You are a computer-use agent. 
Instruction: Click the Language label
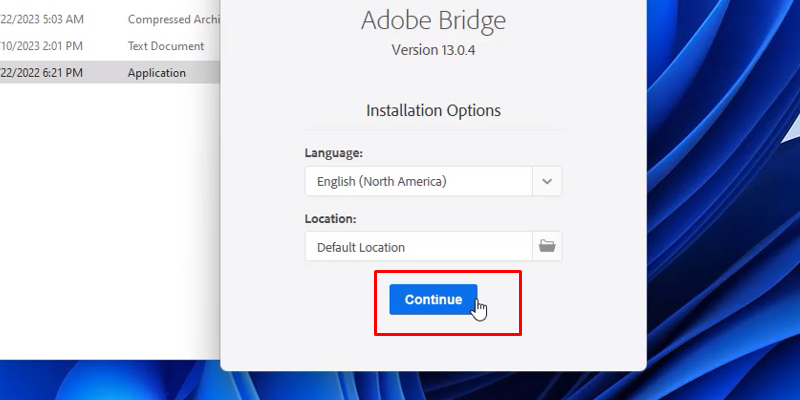(x=333, y=153)
